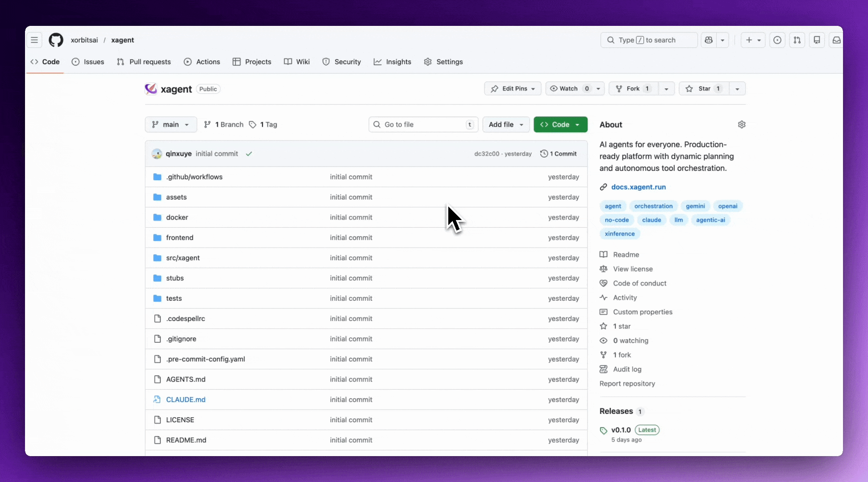The width and height of the screenshot is (868, 482).
Task: Open the Insights tab
Action: pyautogui.click(x=392, y=62)
